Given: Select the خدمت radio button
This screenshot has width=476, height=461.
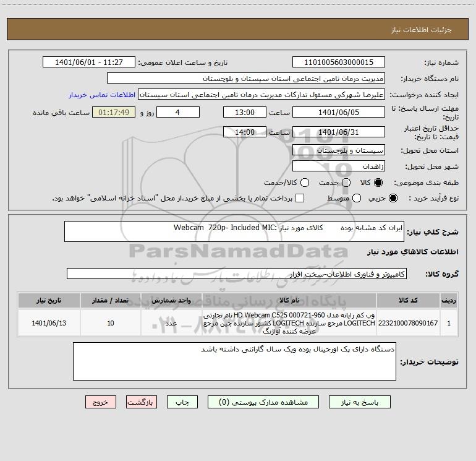Looking at the screenshot, I should [346, 183].
